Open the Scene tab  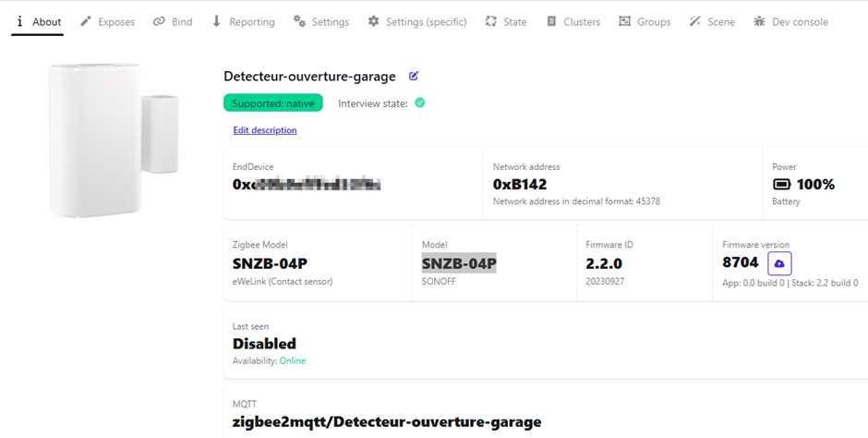712,21
